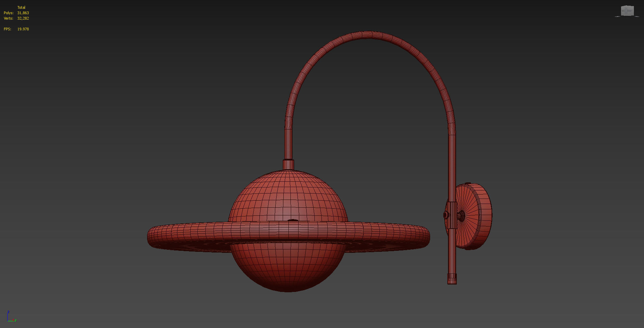Select the flat ring around the sphere
Screen dimensions: 644x328
288,236
